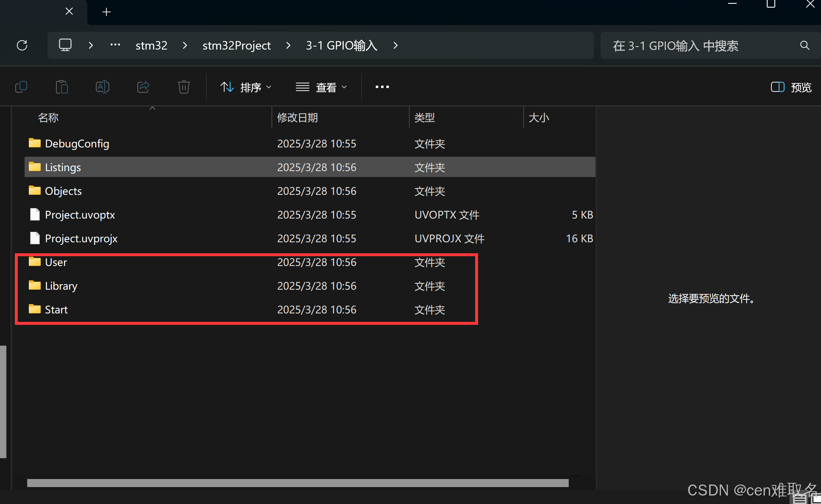Viewport: 821px width, 504px height.
Task: Click the search magnifier icon
Action: [x=804, y=45]
